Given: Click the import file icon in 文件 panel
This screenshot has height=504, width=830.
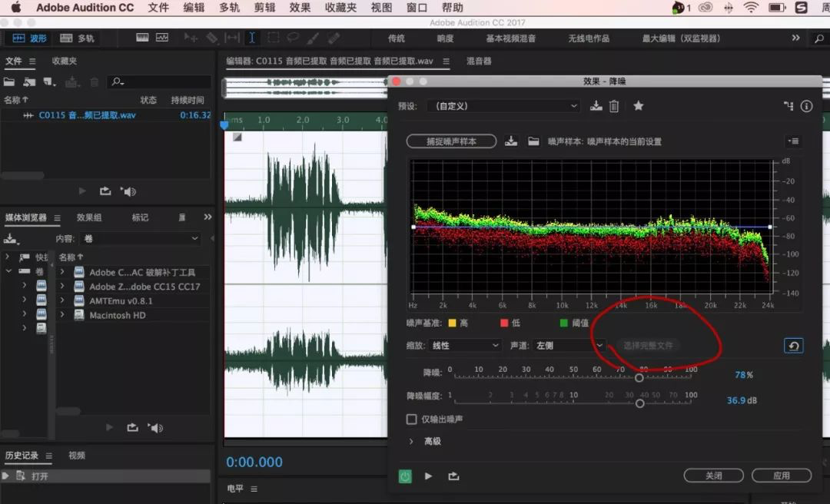Looking at the screenshot, I should (x=29, y=82).
